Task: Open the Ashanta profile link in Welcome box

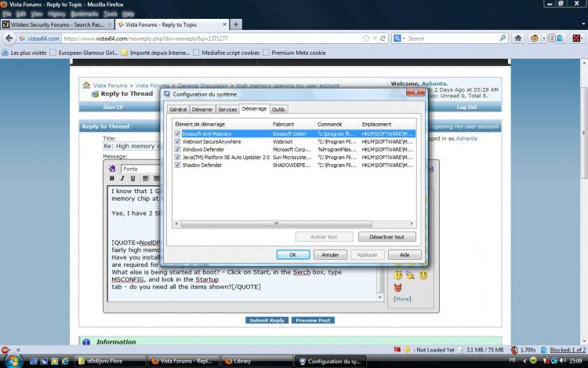Action: tap(434, 84)
